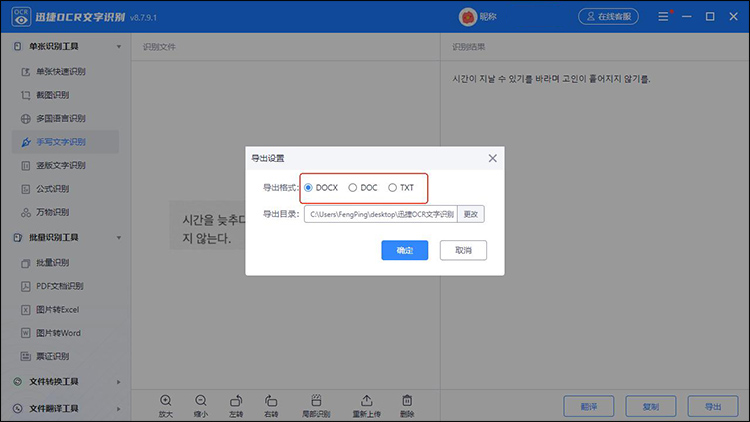The image size is (750, 422).
Task: Click the 批量识别工具 section icon
Action: (x=18, y=237)
